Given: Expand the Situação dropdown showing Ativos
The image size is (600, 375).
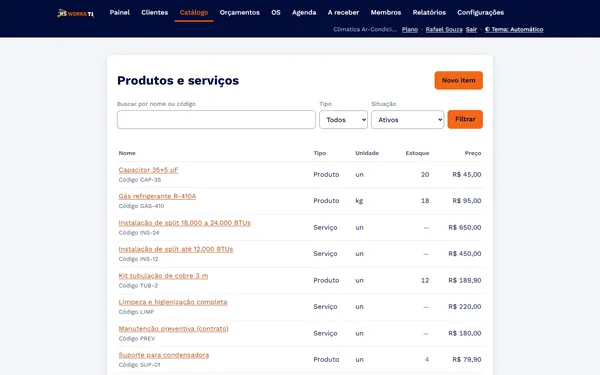Looking at the screenshot, I should (x=408, y=119).
